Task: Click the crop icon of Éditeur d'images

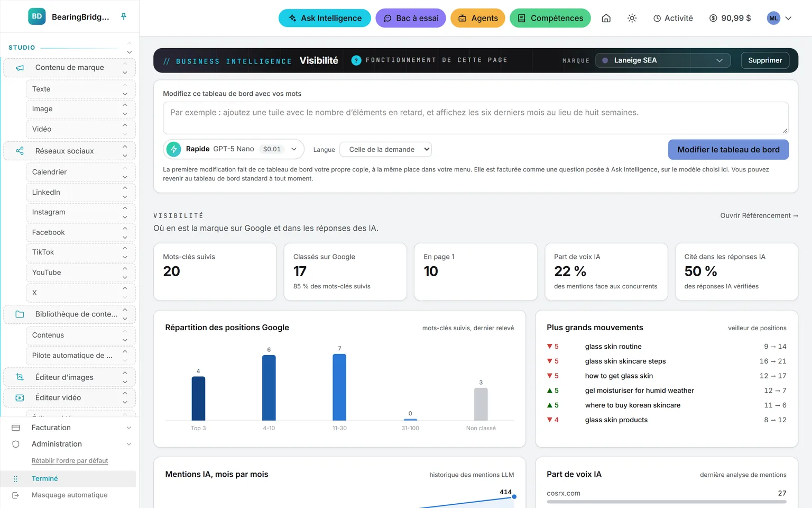Action: click(20, 377)
